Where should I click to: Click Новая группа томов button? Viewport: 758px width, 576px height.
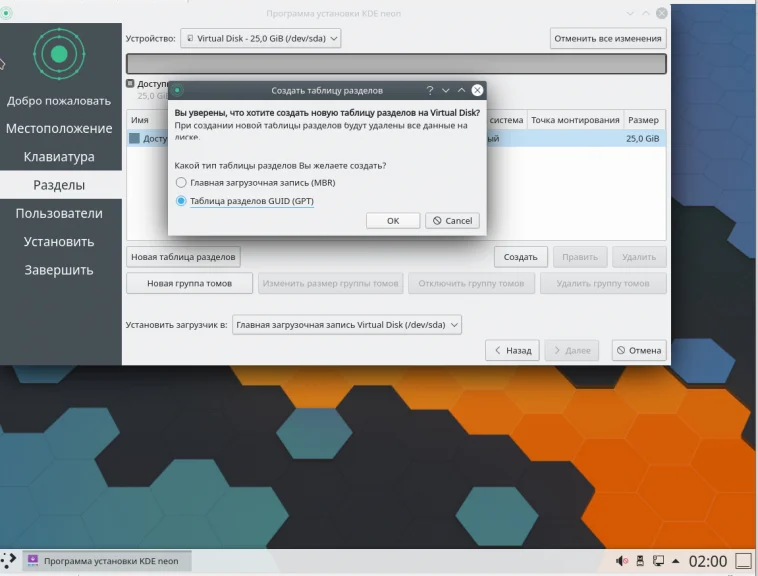190,284
